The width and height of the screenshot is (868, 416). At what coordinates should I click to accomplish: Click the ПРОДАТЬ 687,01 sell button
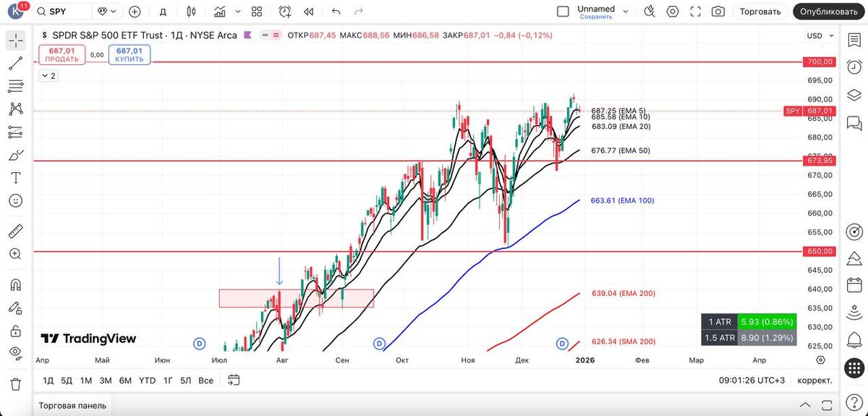(61, 55)
